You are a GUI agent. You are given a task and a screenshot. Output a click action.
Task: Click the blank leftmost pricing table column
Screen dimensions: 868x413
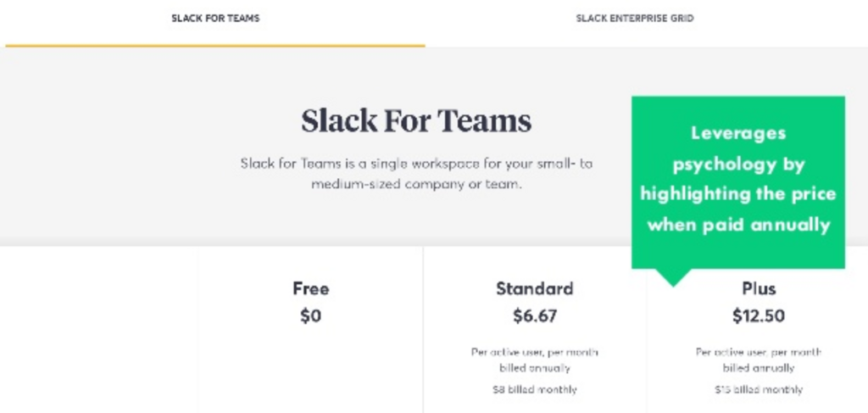(x=98, y=329)
